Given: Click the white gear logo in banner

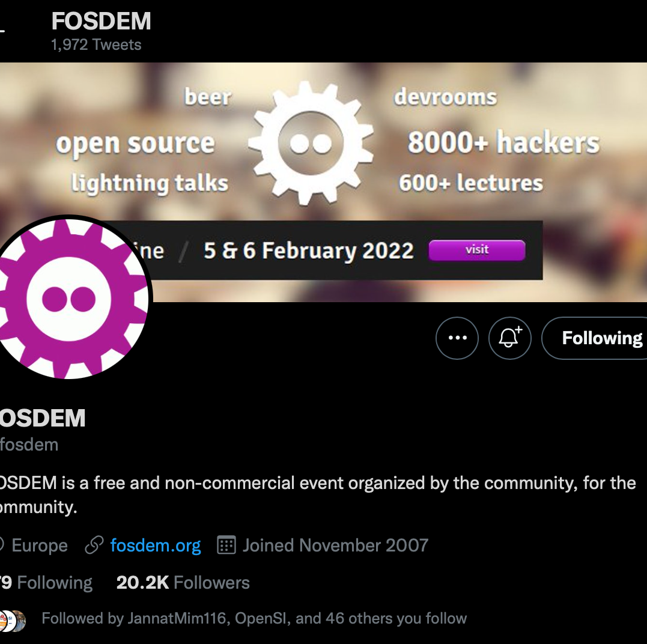Looking at the screenshot, I should click(x=311, y=143).
